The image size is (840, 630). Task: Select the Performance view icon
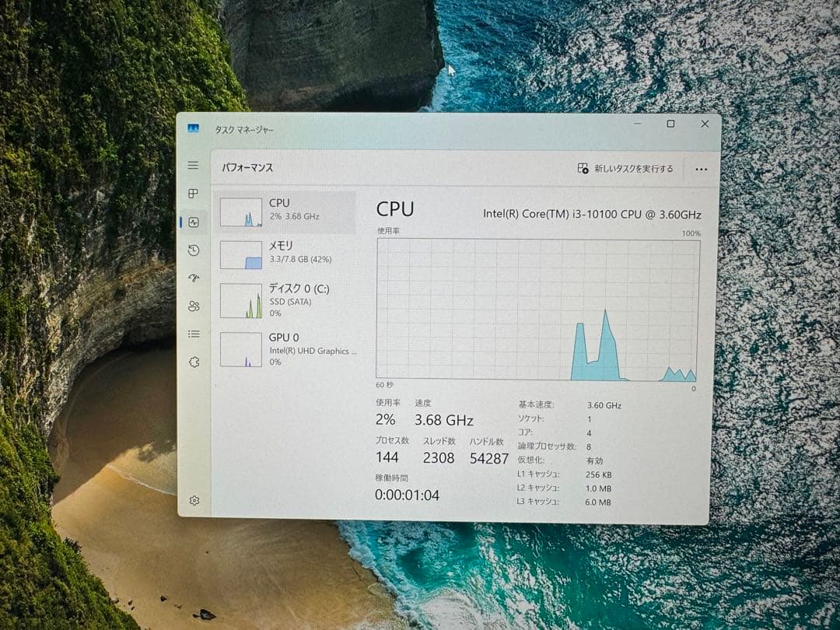pos(193,222)
